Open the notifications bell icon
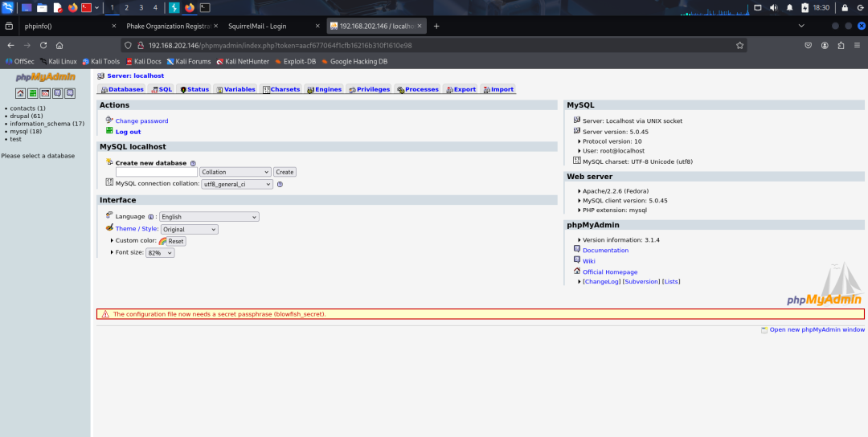Image resolution: width=868 pixels, height=437 pixels. (x=789, y=8)
